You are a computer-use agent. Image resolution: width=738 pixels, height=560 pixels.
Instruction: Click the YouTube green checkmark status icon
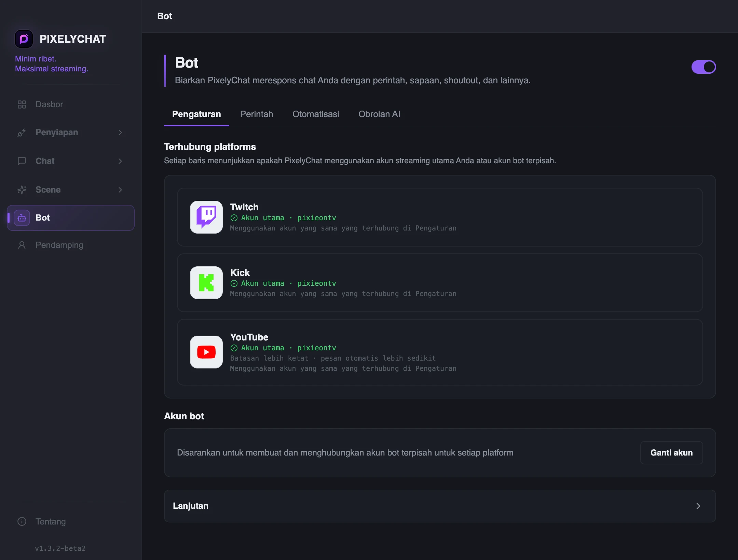click(x=234, y=348)
